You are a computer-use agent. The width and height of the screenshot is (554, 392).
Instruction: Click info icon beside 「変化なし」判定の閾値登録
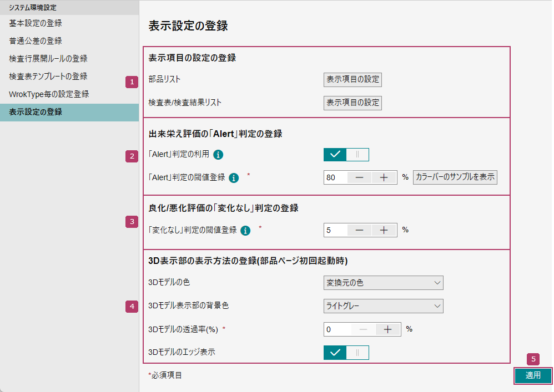pyautogui.click(x=245, y=230)
